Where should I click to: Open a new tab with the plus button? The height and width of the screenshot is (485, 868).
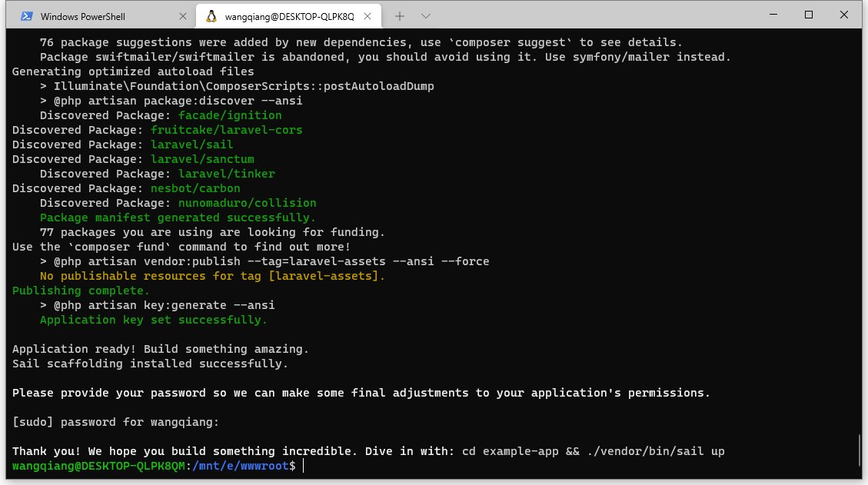(x=400, y=16)
